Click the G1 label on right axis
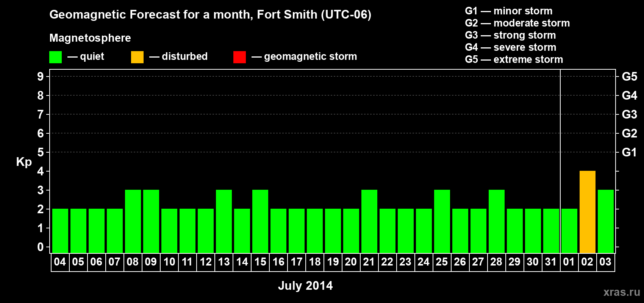 click(630, 152)
